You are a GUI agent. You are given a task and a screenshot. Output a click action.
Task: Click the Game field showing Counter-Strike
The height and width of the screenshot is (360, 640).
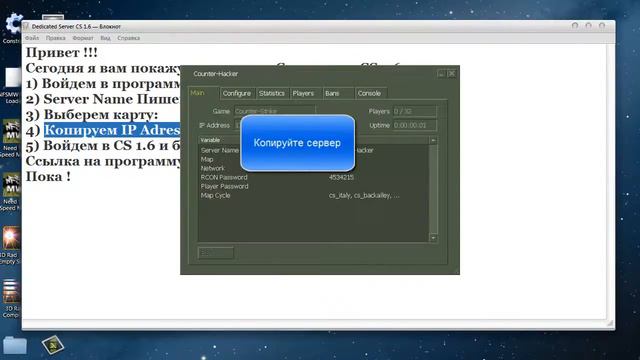click(x=274, y=111)
